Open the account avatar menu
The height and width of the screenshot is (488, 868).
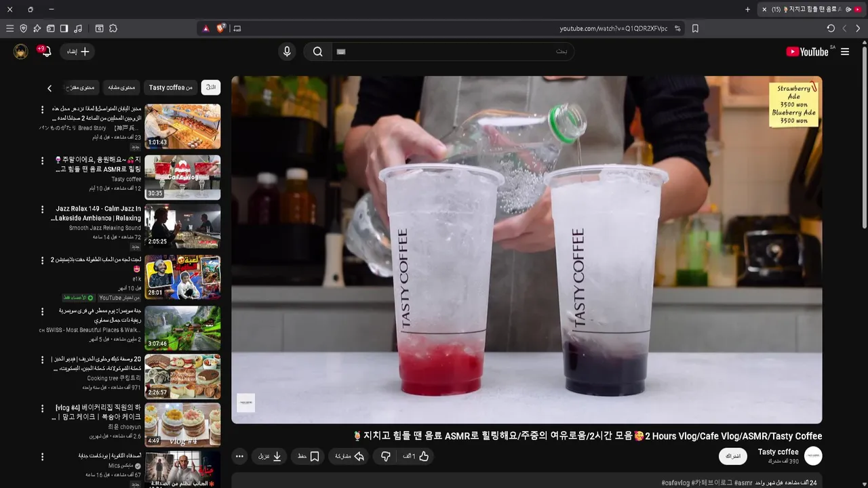coord(21,52)
